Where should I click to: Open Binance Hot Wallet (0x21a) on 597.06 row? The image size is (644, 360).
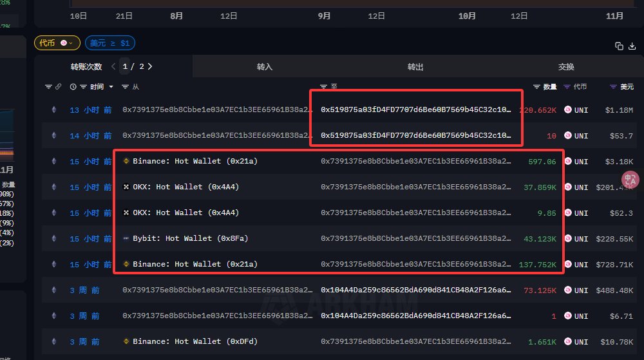[195, 161]
